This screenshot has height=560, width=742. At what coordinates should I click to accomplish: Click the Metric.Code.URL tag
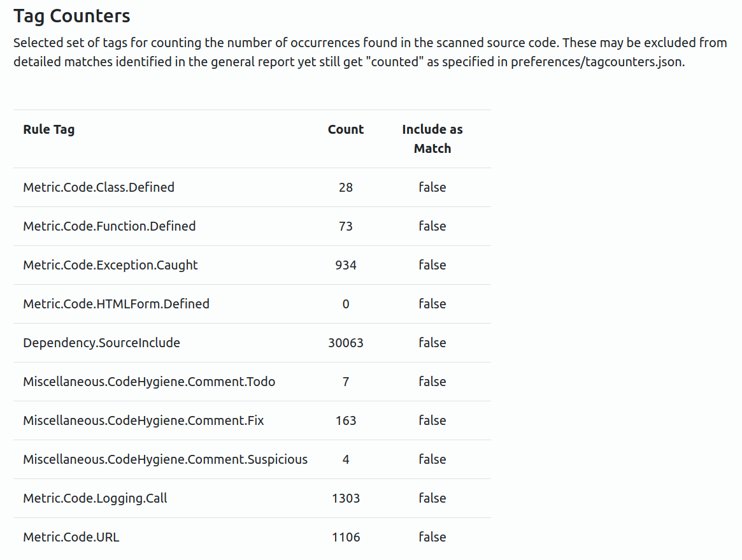pyautogui.click(x=71, y=537)
